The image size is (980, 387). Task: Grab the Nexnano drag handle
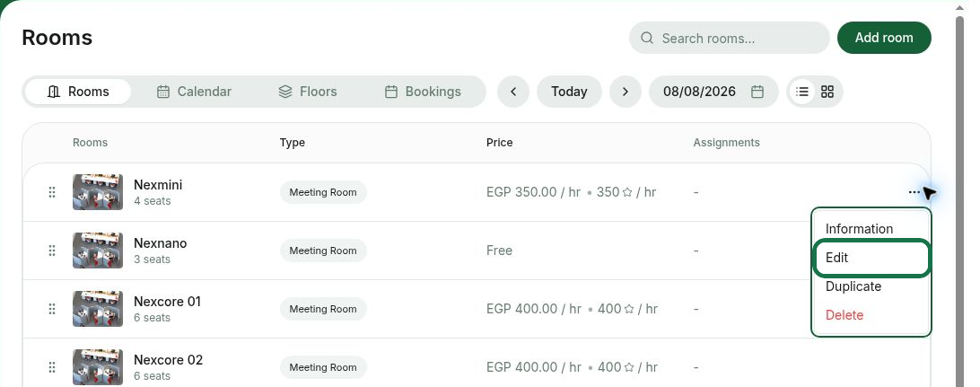click(x=52, y=251)
